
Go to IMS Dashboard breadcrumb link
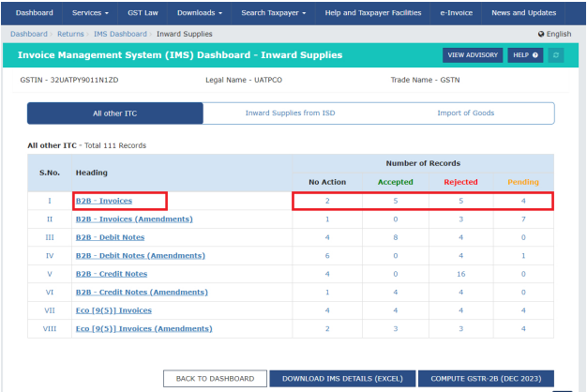click(120, 34)
